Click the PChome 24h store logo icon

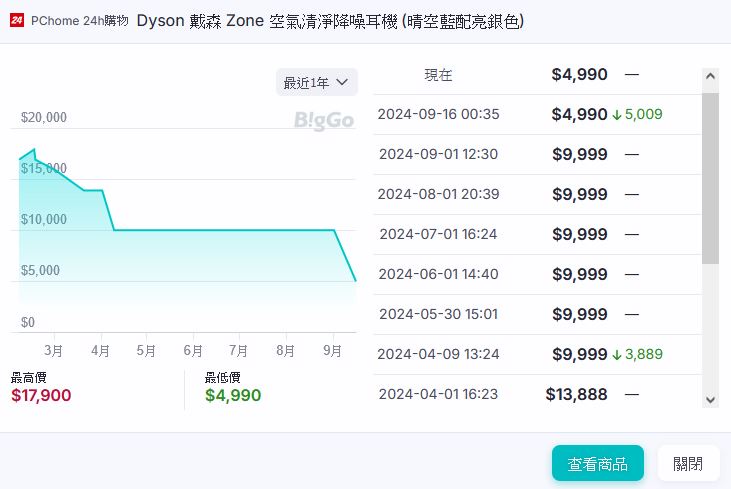[17, 21]
